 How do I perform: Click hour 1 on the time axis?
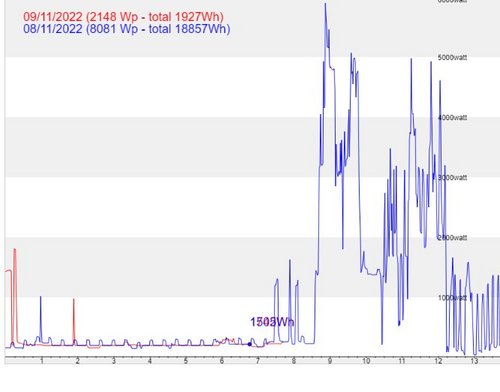42,361
